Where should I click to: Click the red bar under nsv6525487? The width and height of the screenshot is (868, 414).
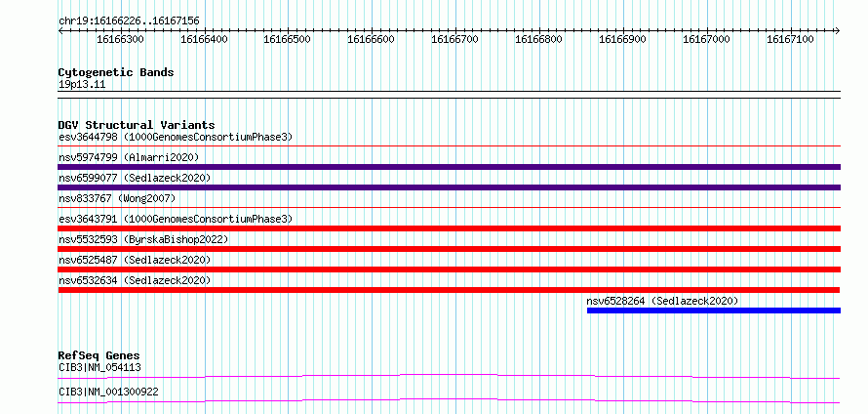[x=449, y=269]
